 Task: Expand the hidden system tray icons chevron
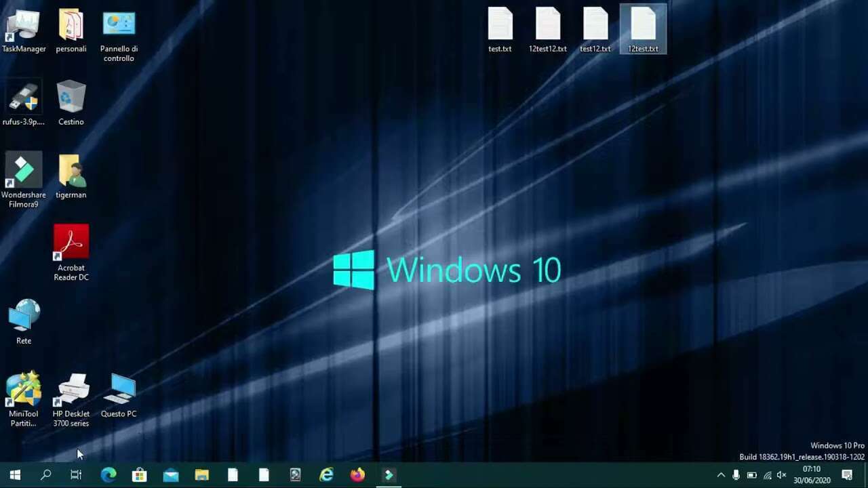coord(721,475)
